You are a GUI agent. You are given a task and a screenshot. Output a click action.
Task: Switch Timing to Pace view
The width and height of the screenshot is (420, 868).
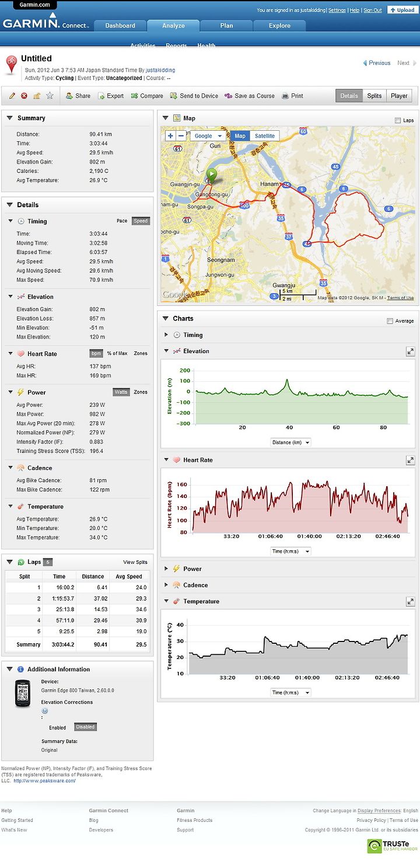coord(122,221)
